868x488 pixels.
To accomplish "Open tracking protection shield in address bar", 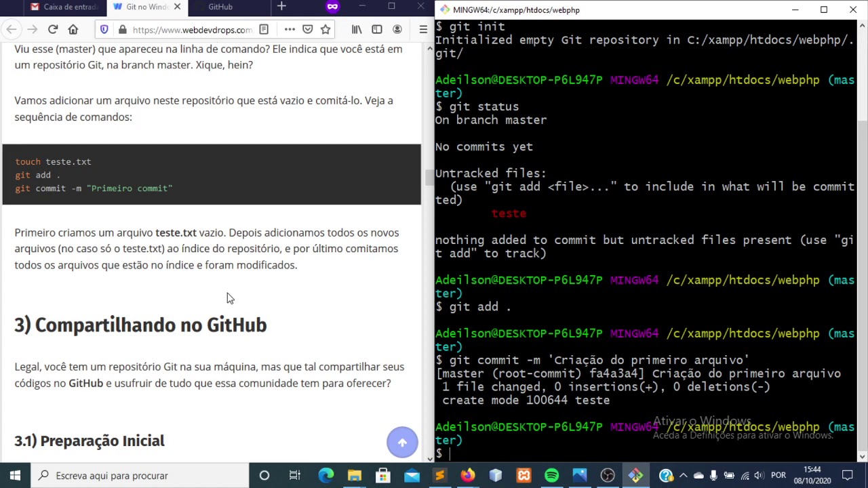I will tap(104, 29).
